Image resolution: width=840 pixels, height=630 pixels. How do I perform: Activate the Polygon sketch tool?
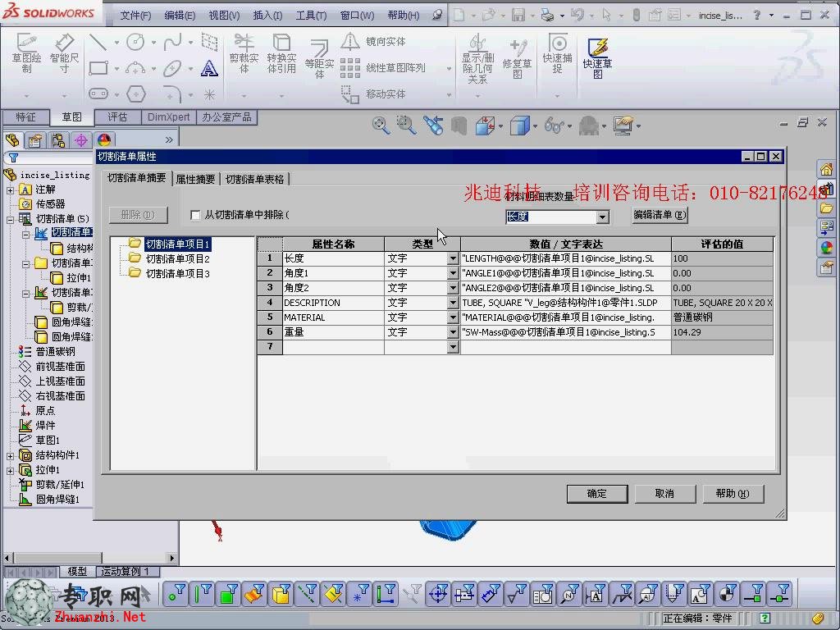coord(136,94)
